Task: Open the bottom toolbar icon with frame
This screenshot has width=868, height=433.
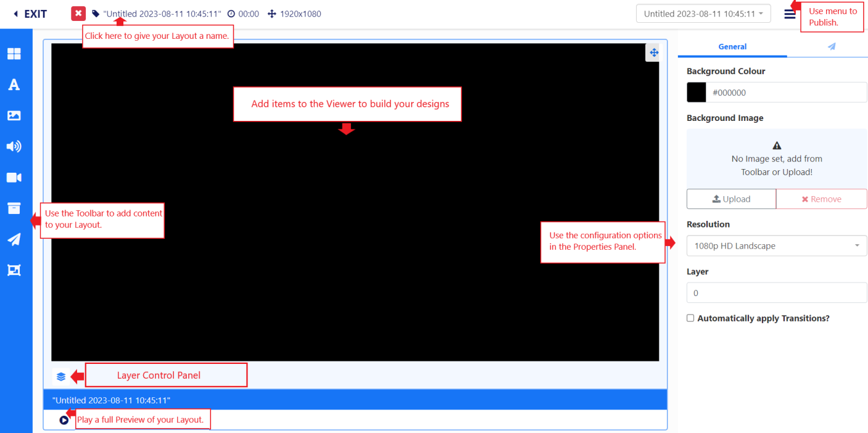Action: pos(14,270)
